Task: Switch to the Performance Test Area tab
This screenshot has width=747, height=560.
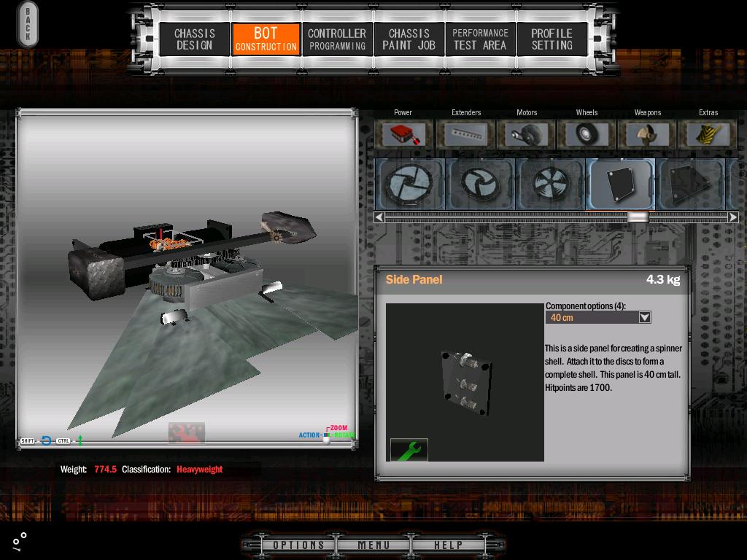Action: click(x=480, y=39)
